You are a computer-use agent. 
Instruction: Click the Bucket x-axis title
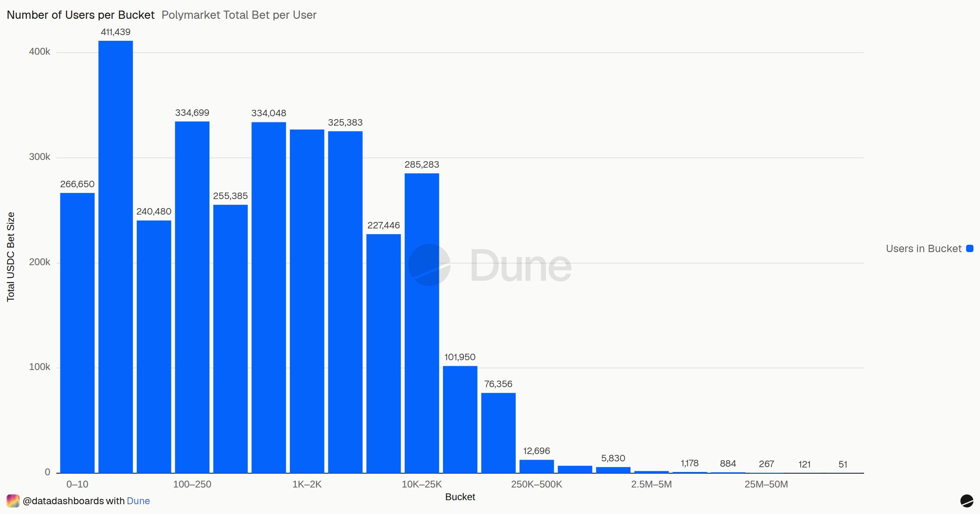pos(460,497)
